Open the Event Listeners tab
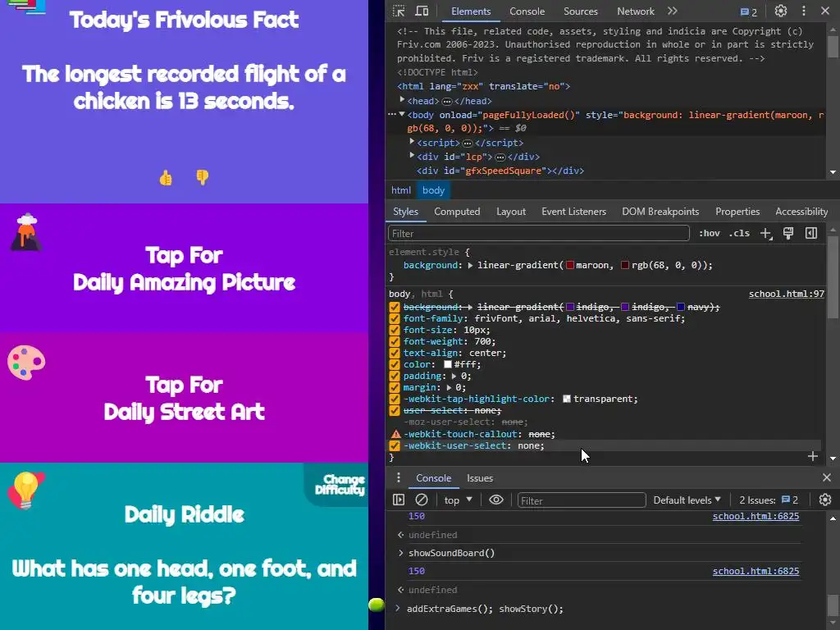 pos(573,212)
